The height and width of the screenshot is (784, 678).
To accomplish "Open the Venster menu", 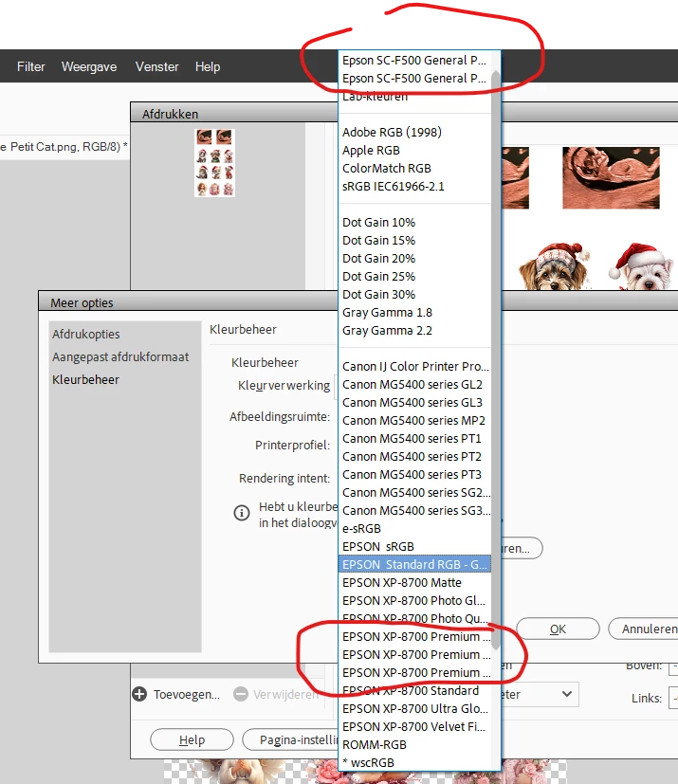I will (156, 66).
